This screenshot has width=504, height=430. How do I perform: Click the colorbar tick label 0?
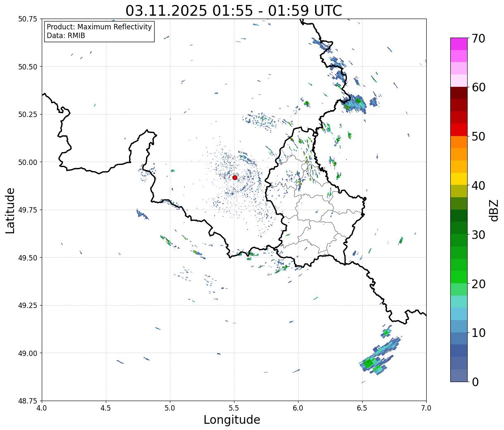point(475,382)
